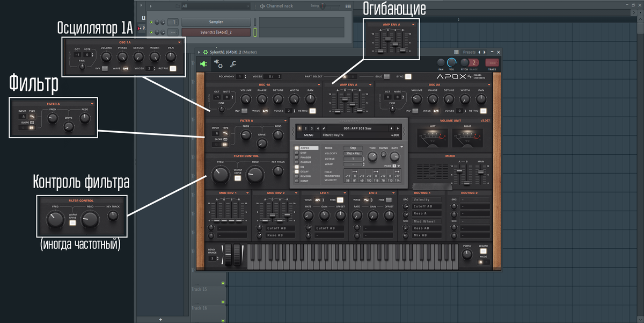Open plugin settings gear-plug icon
644x323 pixels.
[219, 63]
